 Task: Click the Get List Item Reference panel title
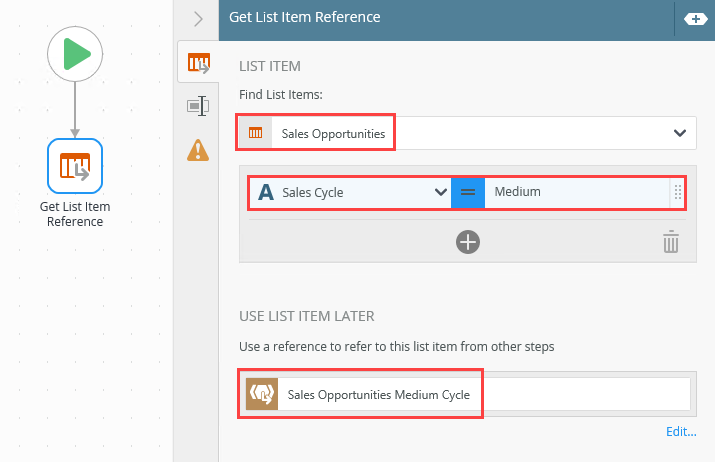click(x=305, y=18)
